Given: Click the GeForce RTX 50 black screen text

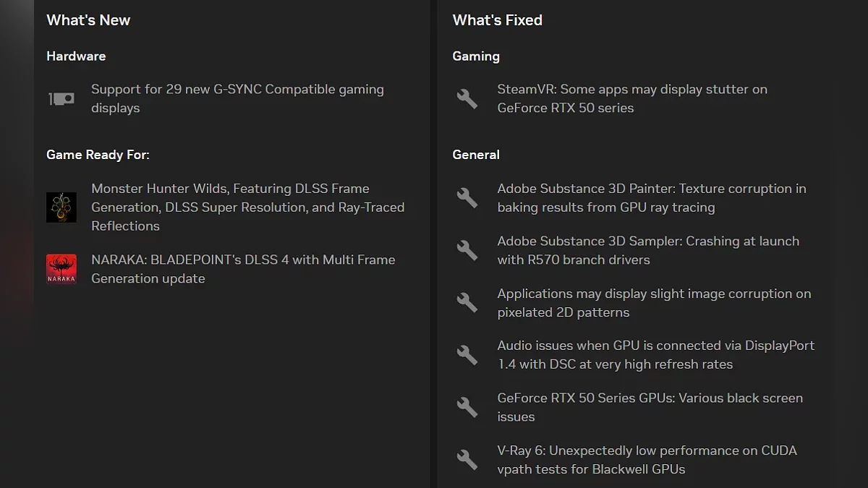Looking at the screenshot, I should click(x=650, y=407).
